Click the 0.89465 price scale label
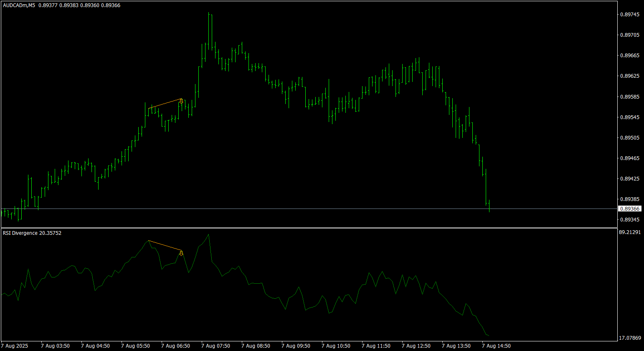Image resolution: width=644 pixels, height=351 pixels. 630,158
